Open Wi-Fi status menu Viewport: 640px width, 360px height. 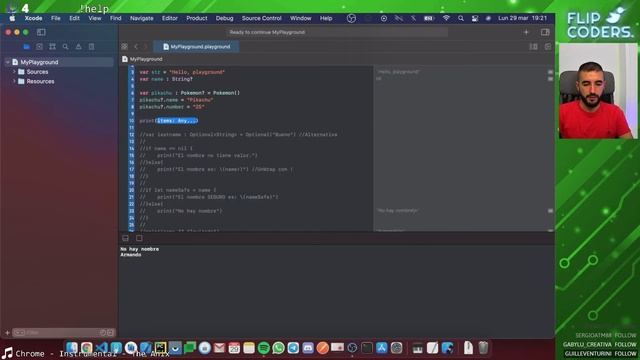coord(446,18)
